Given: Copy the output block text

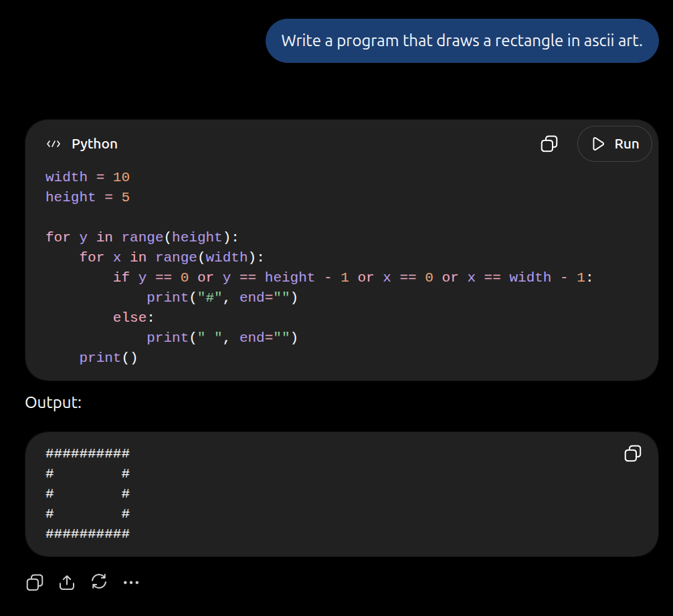Looking at the screenshot, I should pos(633,453).
